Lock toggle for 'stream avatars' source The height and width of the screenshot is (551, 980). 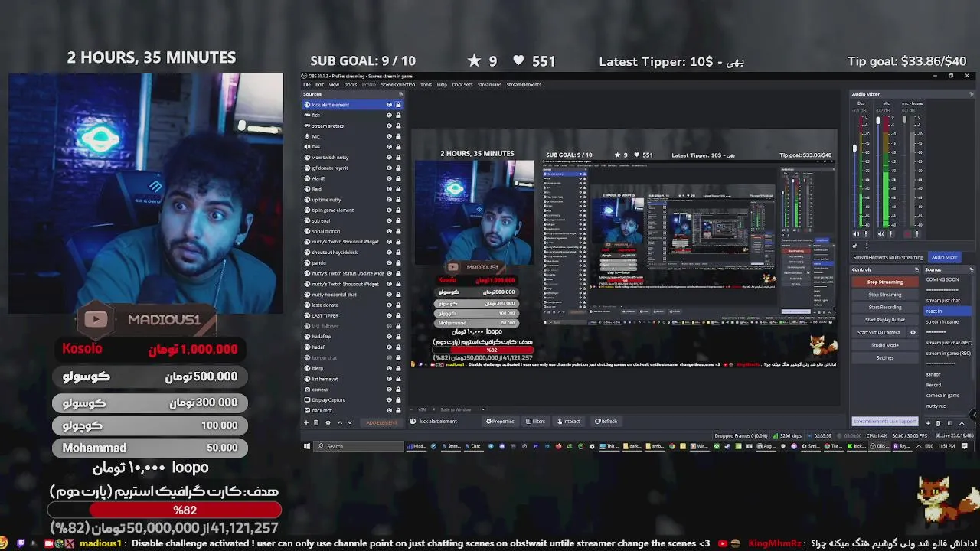point(398,126)
